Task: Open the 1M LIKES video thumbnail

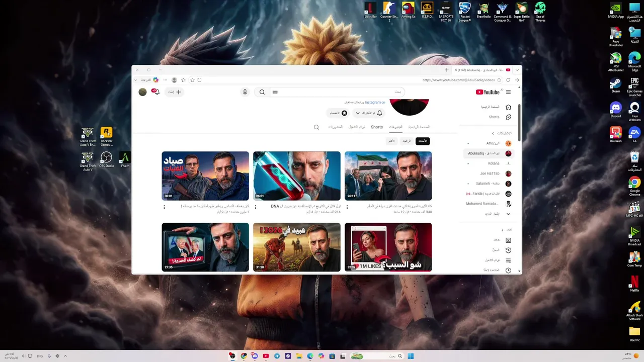Action: click(x=388, y=247)
